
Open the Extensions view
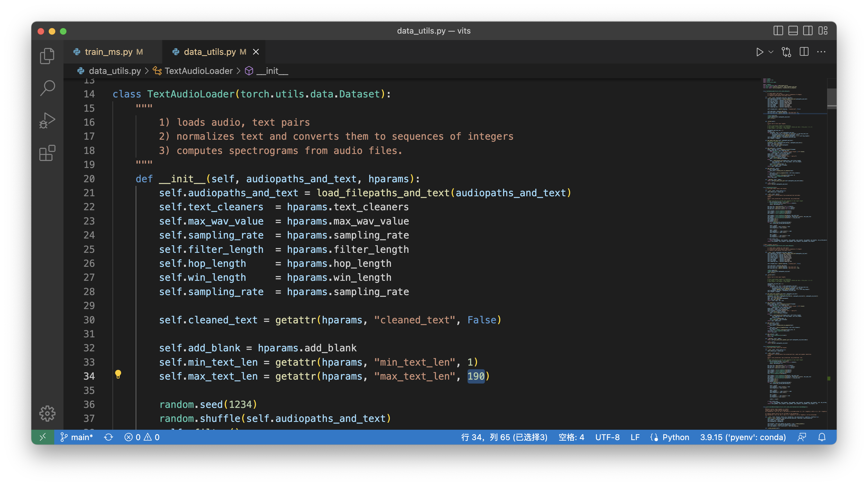(47, 153)
